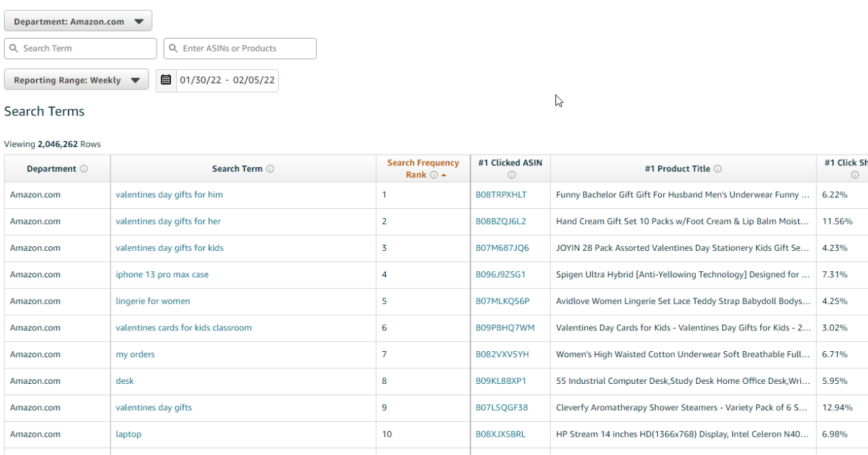Select the "my orders" search term link

click(x=135, y=354)
